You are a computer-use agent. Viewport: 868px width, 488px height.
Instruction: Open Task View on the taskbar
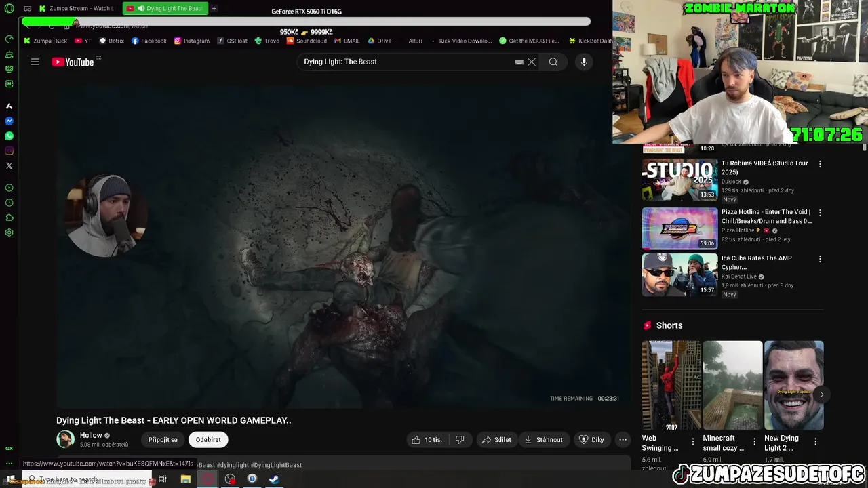(x=163, y=479)
